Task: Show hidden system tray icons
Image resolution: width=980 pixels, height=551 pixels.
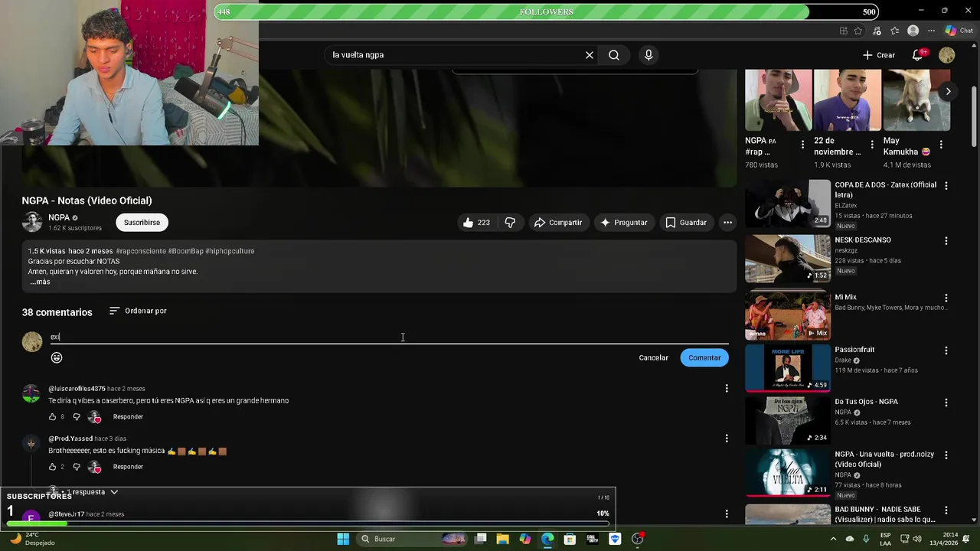Action: pos(834,539)
